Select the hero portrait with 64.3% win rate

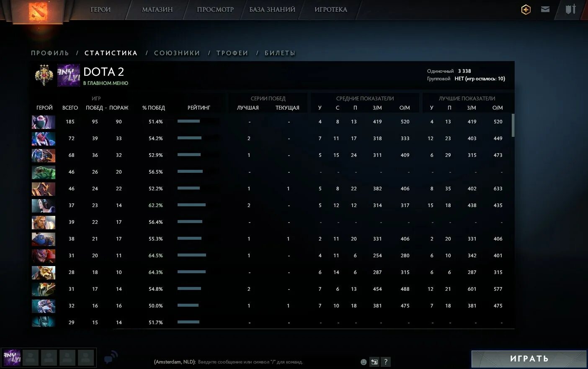pyautogui.click(x=44, y=273)
